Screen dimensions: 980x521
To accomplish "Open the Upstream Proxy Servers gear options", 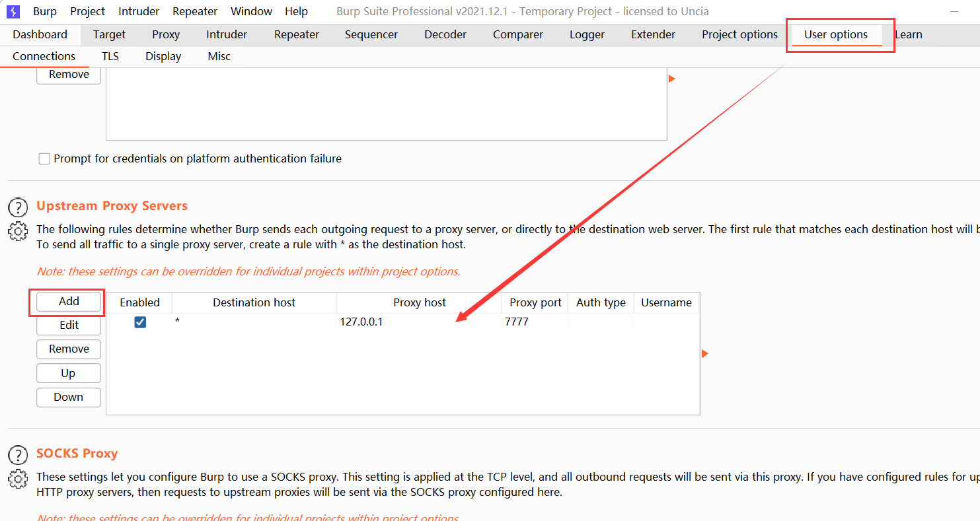I will (x=18, y=231).
